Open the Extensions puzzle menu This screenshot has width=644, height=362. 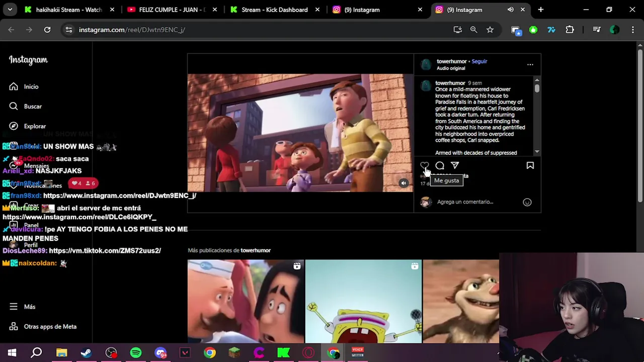pyautogui.click(x=570, y=30)
